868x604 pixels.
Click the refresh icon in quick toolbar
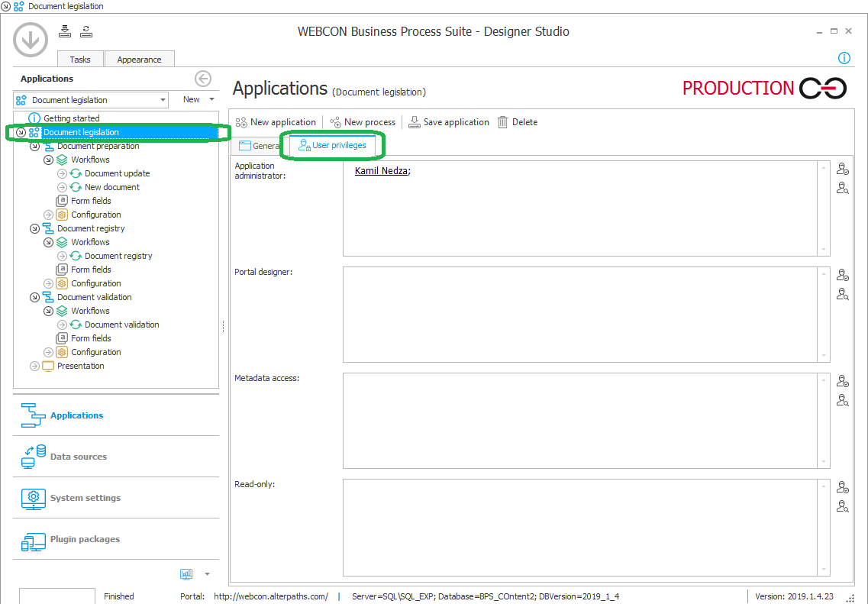86,31
